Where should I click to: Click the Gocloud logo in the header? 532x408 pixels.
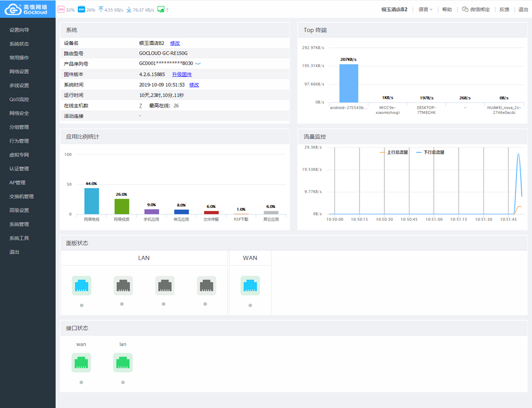point(26,9)
